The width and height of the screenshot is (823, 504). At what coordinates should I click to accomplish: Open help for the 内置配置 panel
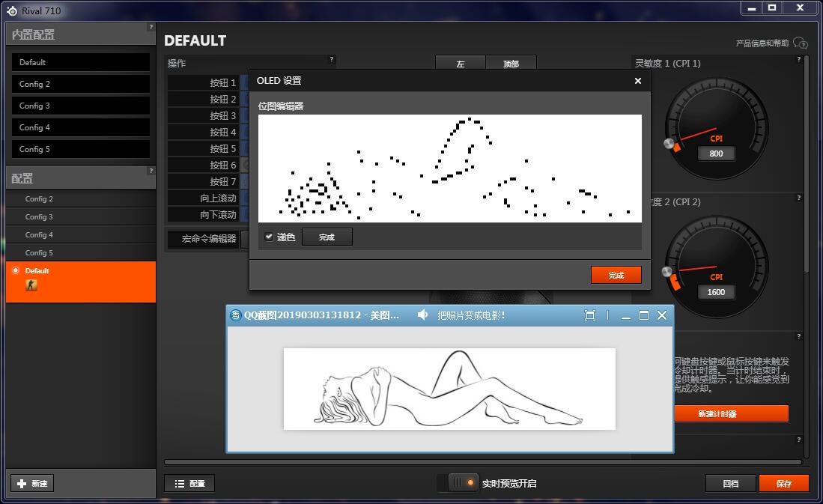tap(151, 27)
